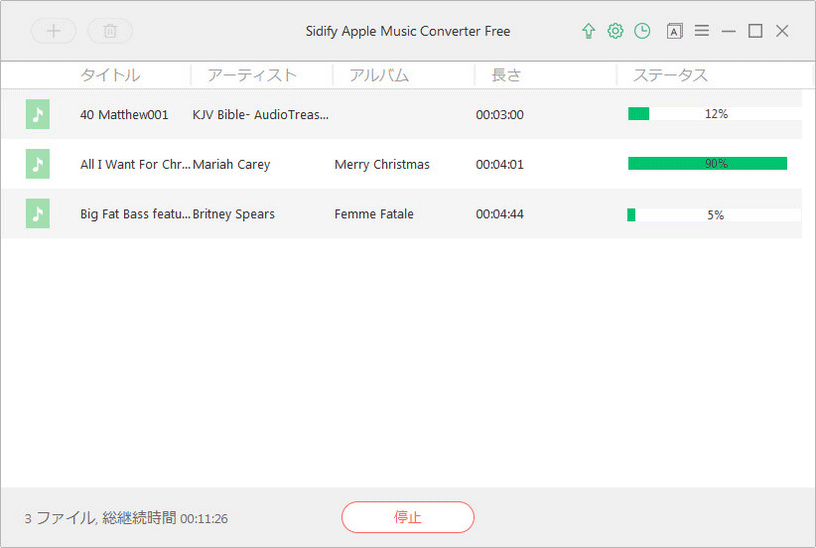
Task: Click the add files plus button
Action: coord(54,31)
